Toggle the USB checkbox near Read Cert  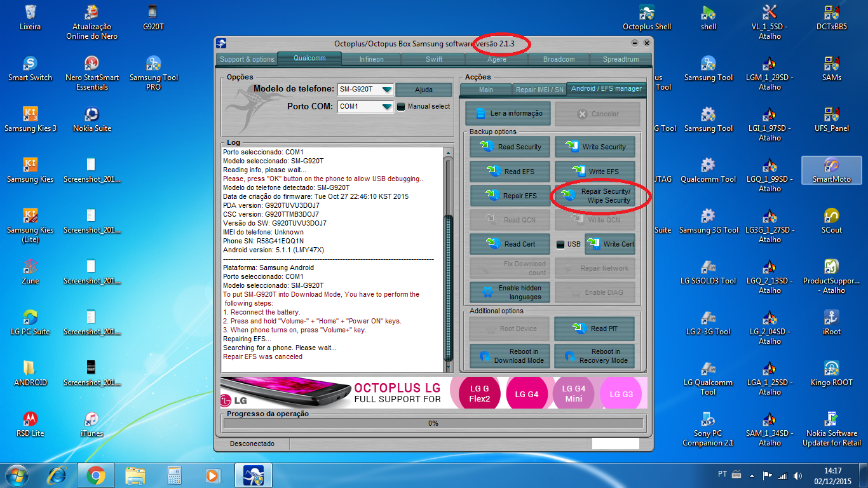tap(560, 244)
